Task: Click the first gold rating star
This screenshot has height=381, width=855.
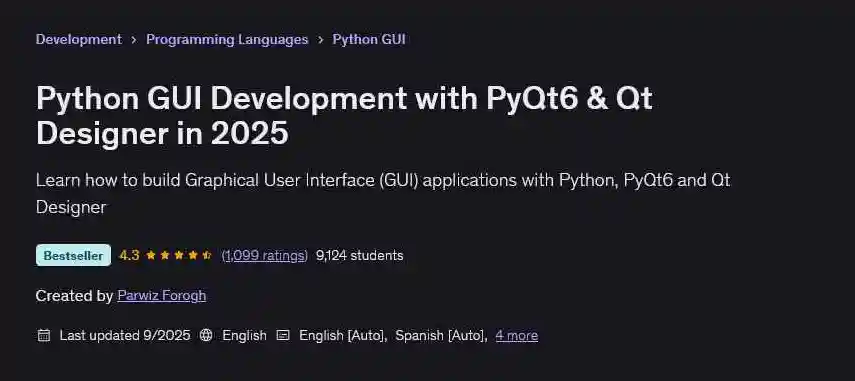Action: pos(151,255)
